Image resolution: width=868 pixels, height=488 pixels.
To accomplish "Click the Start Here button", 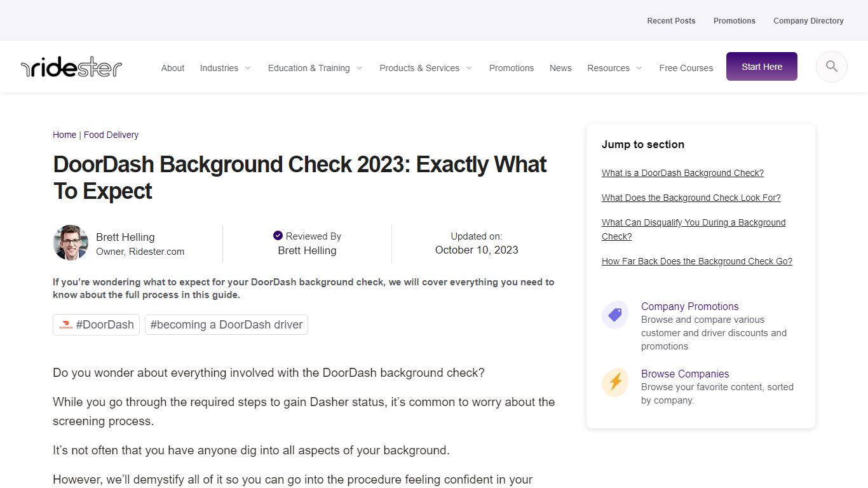I will coord(762,67).
